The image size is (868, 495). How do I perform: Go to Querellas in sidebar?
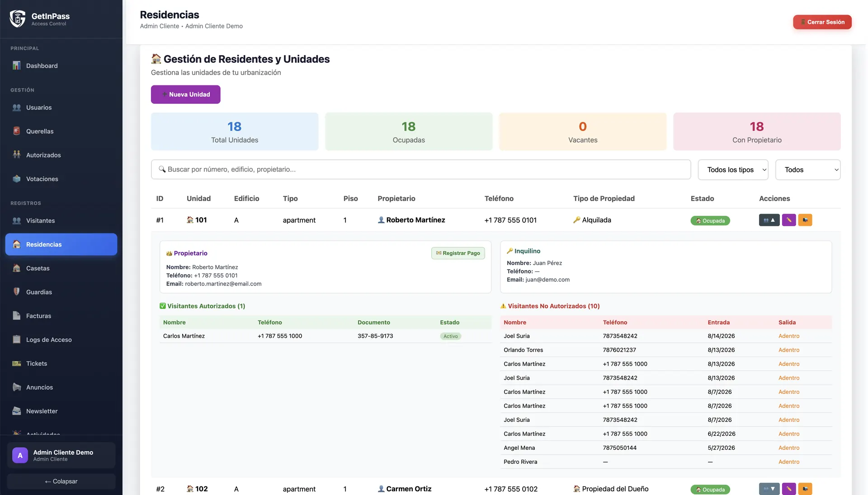click(x=61, y=131)
